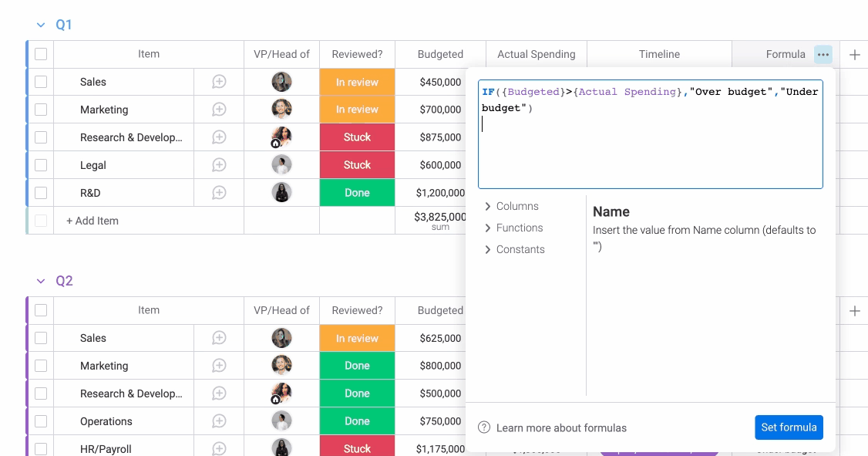Add a new column to Q2 group
868x456 pixels.
[x=855, y=311]
